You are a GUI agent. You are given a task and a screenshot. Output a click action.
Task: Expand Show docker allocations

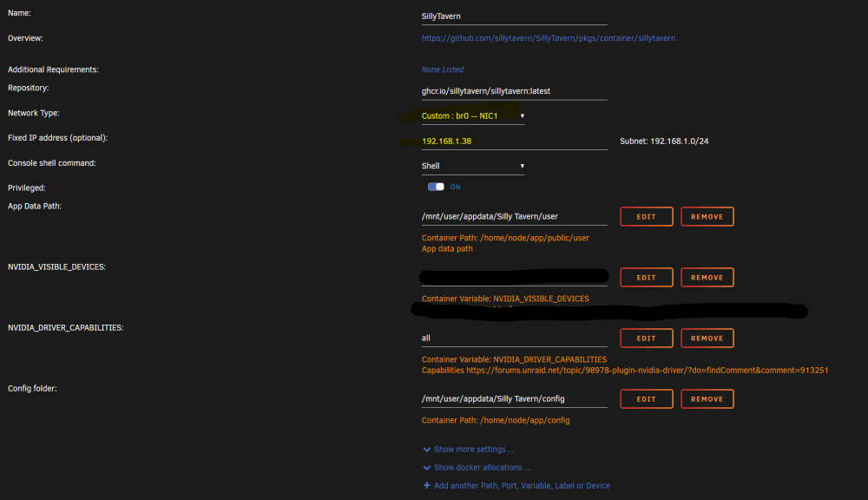(477, 467)
